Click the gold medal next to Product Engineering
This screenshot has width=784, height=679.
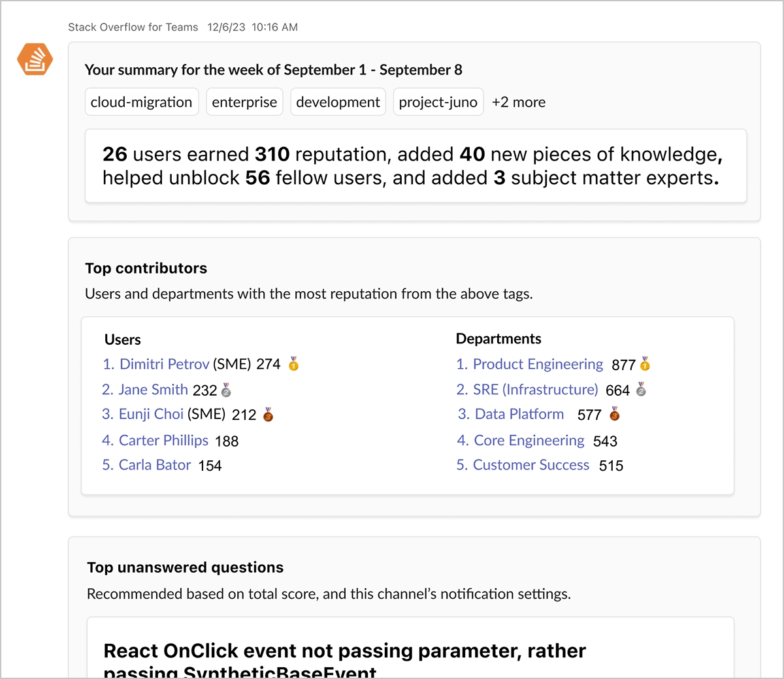click(x=645, y=364)
